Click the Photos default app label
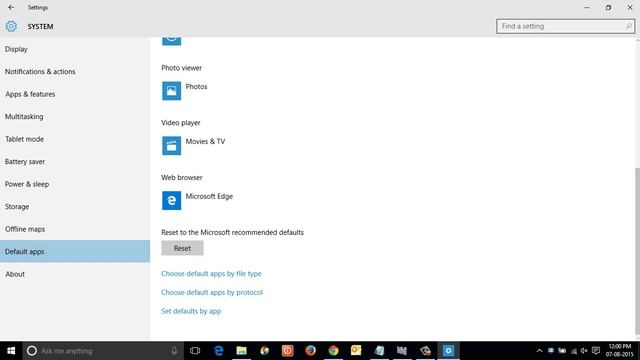The height and width of the screenshot is (360, 640). tap(196, 87)
